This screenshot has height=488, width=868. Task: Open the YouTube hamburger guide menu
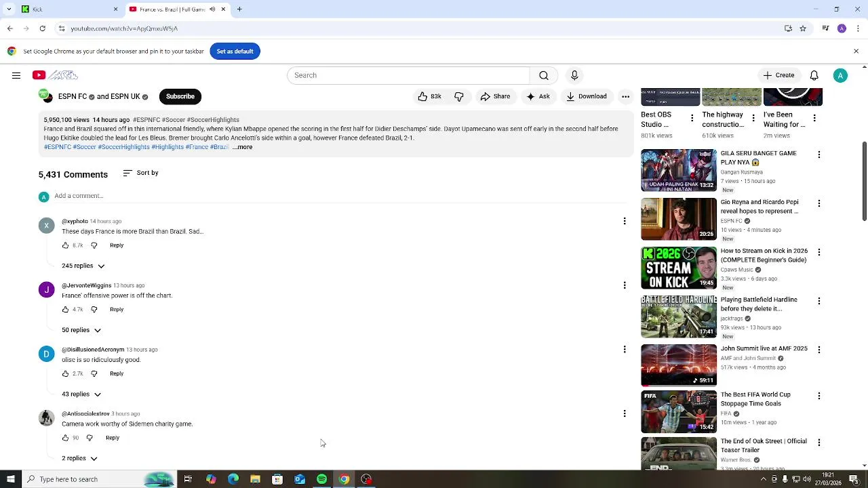click(16, 75)
